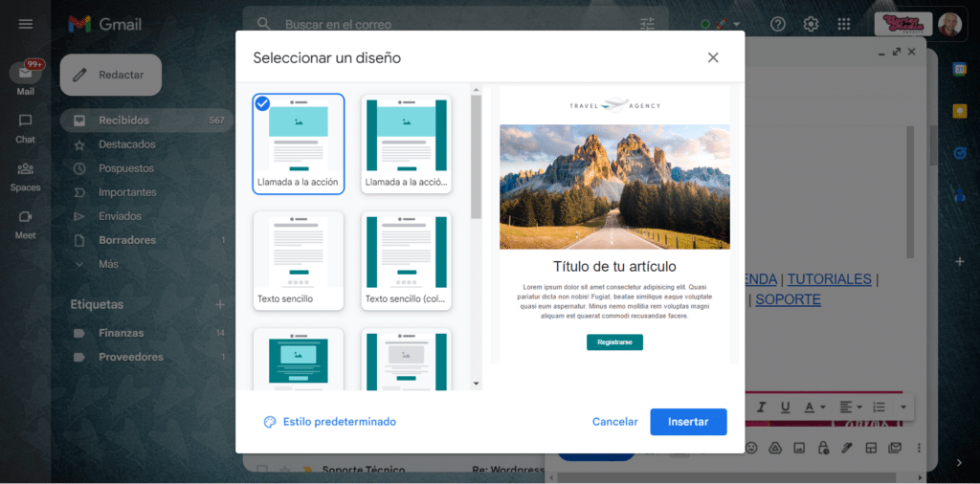The image size is (980, 484).
Task: Click the multi-send mode envelope icon
Action: tap(895, 447)
